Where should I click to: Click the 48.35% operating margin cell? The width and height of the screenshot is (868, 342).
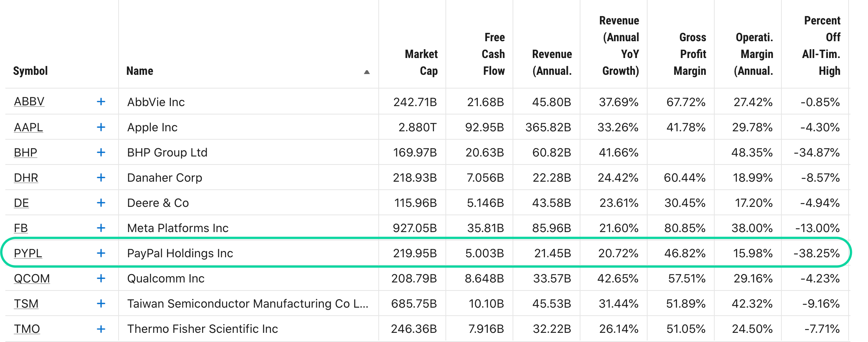tap(752, 152)
